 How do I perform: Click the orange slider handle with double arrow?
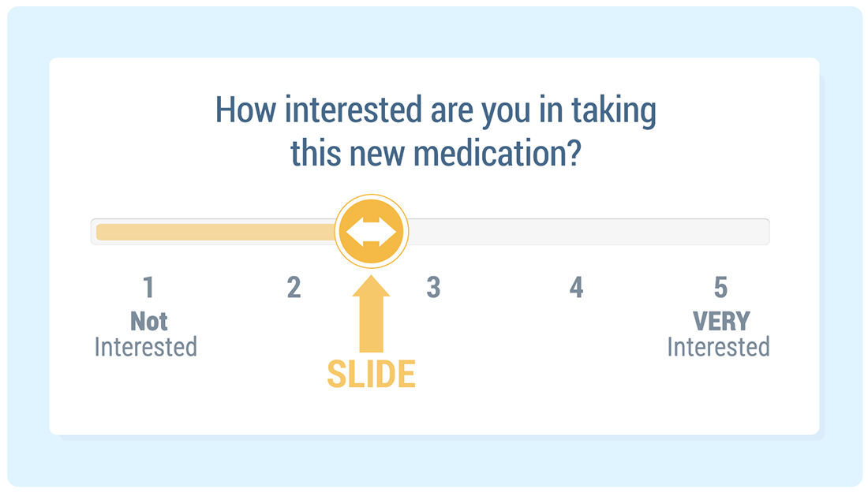tap(371, 232)
